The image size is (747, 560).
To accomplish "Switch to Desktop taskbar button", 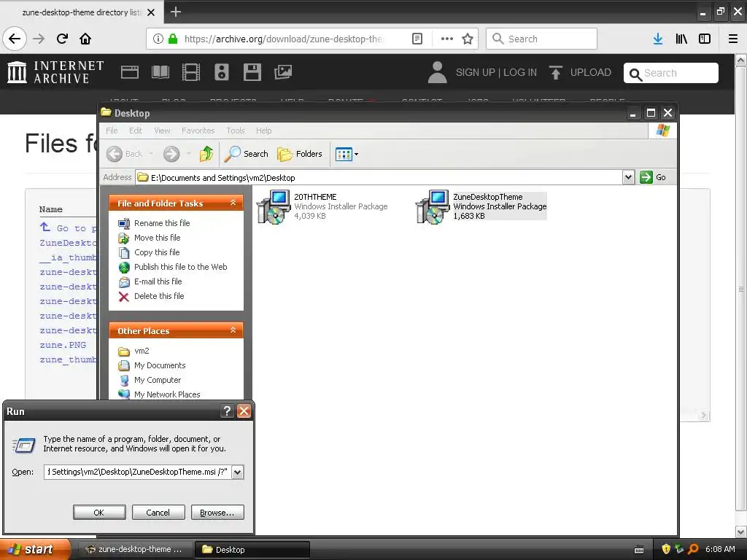I will click(252, 550).
